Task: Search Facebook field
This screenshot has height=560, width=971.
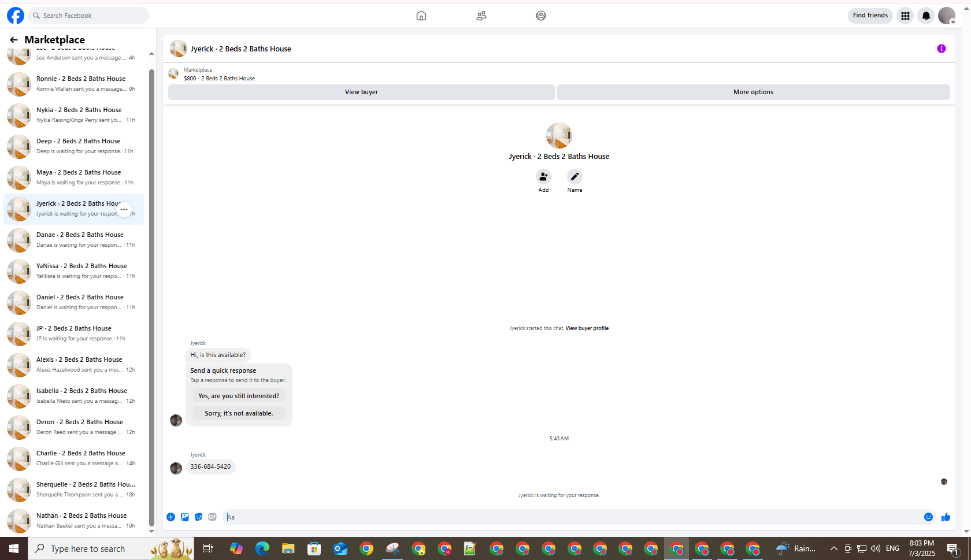Action: point(88,16)
